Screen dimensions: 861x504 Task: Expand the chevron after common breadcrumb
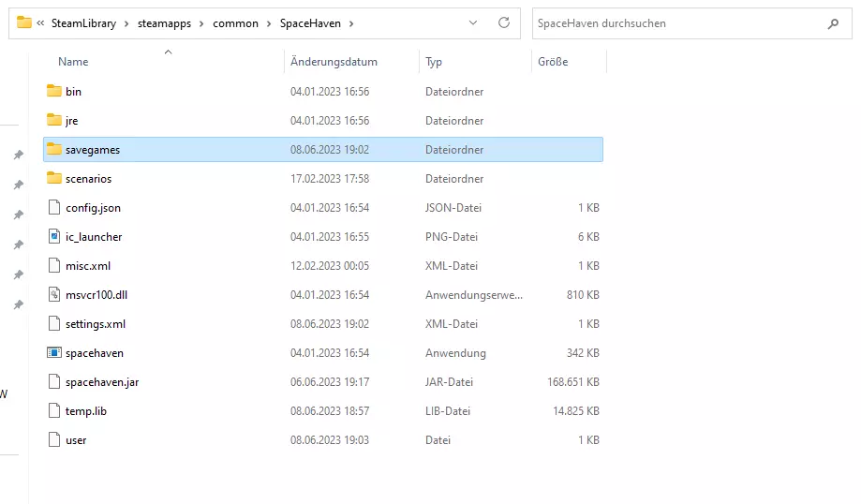point(269,23)
